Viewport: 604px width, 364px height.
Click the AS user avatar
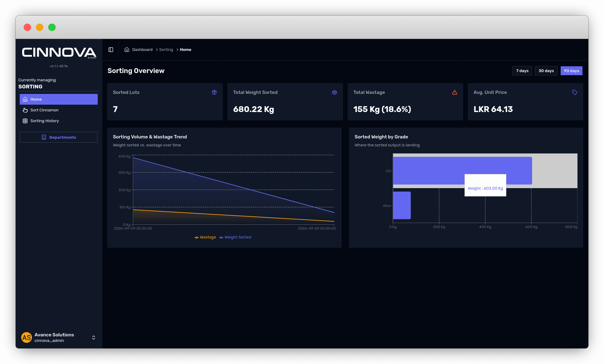pyautogui.click(x=27, y=338)
